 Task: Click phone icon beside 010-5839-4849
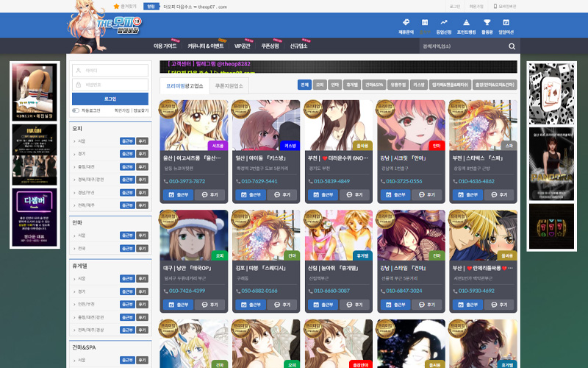click(x=310, y=181)
